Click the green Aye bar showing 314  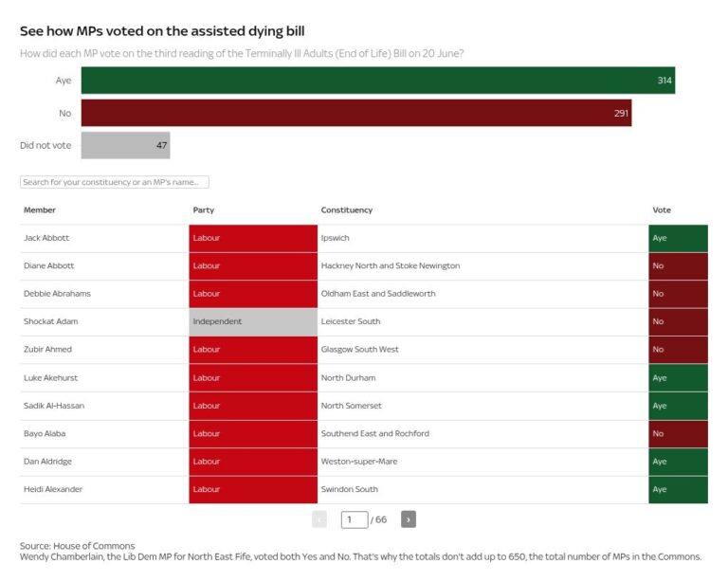click(x=377, y=81)
